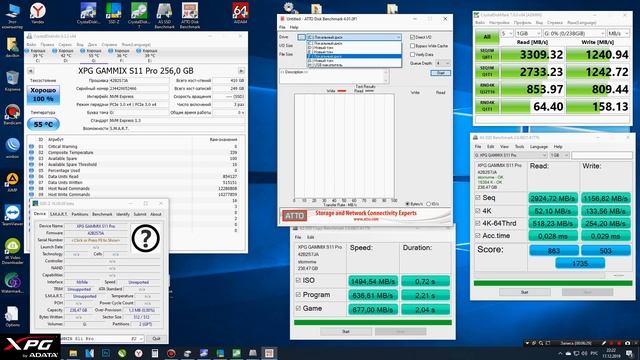Click the 100 % health status box
Screen dimensions: 640x360
tap(43, 95)
